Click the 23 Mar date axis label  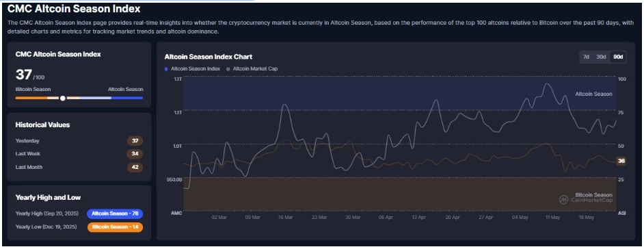pyautogui.click(x=319, y=217)
